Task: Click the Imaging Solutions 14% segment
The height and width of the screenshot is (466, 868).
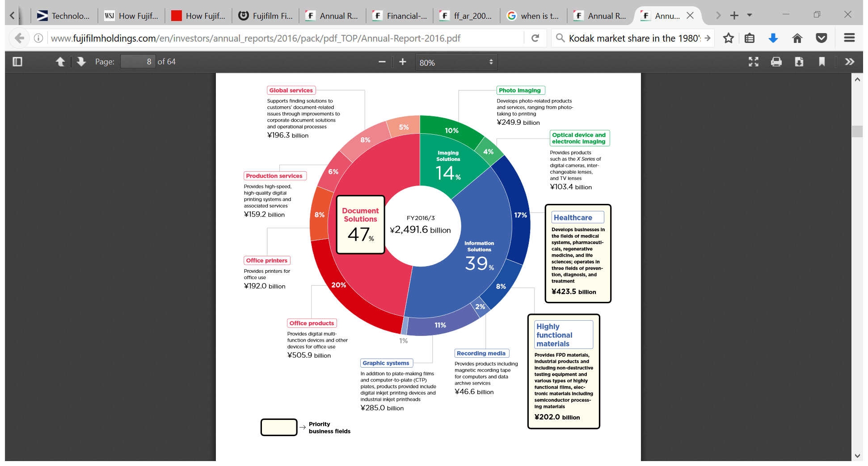Action: tap(448, 166)
